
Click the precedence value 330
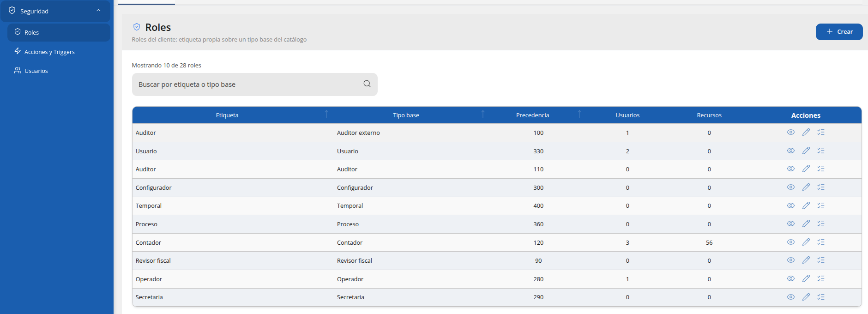(x=538, y=151)
